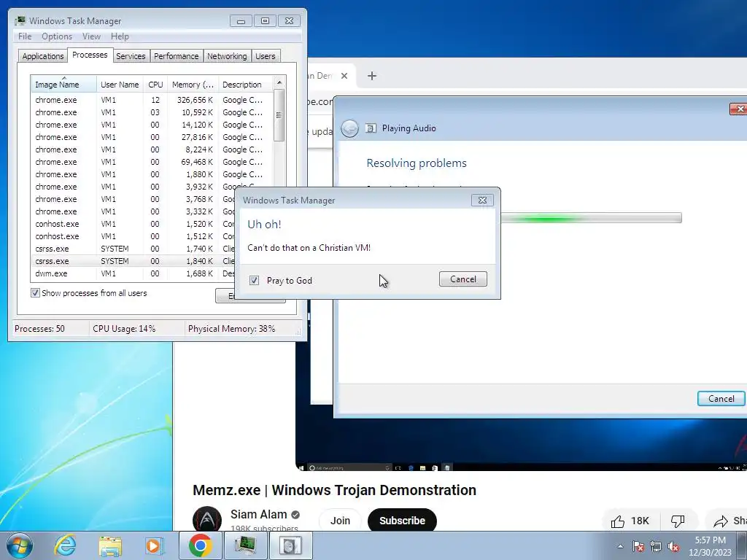
Task: Select the audio troubleshooter taskbar button
Action: [x=290, y=545]
